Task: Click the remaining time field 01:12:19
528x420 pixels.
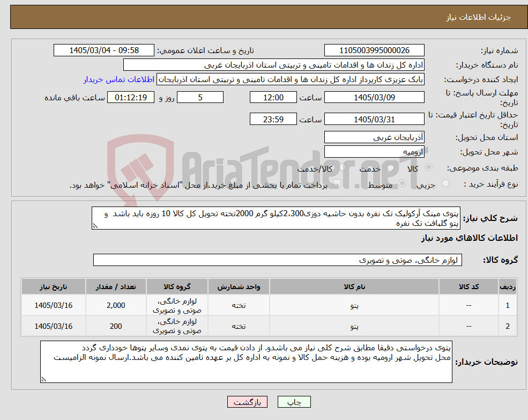Action: (131, 98)
